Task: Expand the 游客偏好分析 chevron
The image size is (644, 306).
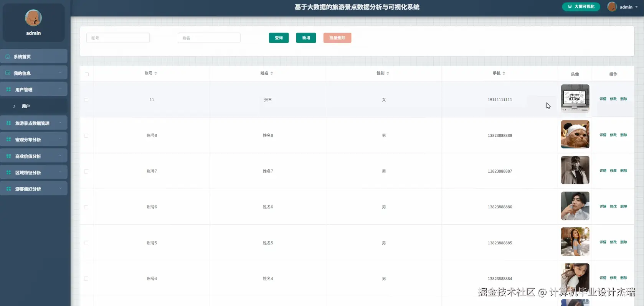Action: click(x=60, y=188)
